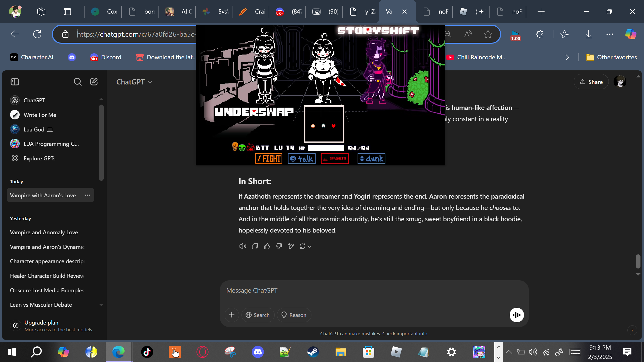Open Vampire and Aaron's Dynamic chat
The image size is (644, 362).
point(50,247)
